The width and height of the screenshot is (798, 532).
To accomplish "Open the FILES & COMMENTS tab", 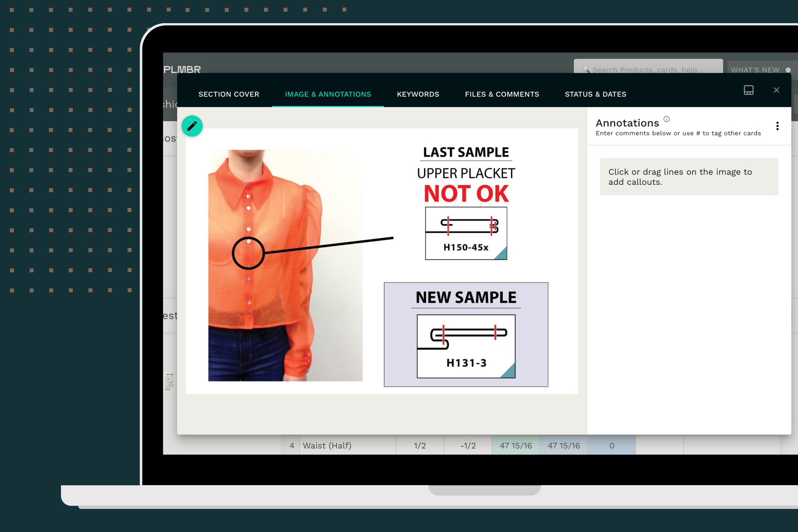I will click(502, 94).
